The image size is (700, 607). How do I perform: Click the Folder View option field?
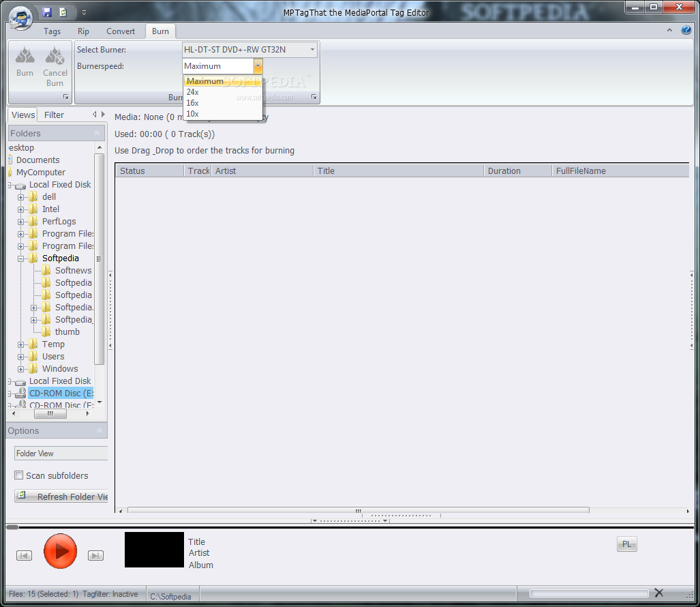click(61, 454)
